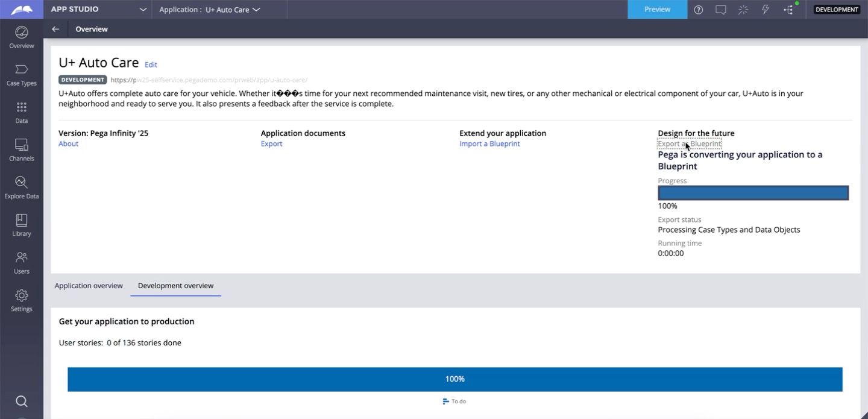
Task: Switch to Application overview tab
Action: [89, 286]
